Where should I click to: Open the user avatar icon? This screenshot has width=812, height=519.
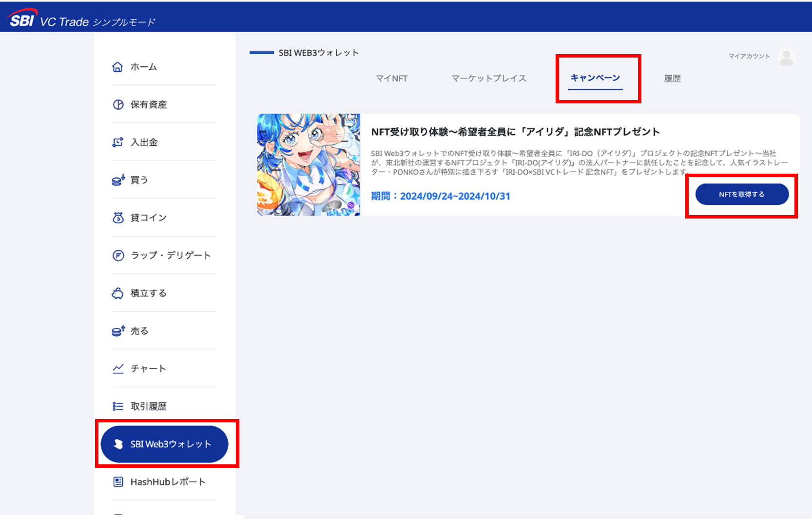tap(786, 57)
